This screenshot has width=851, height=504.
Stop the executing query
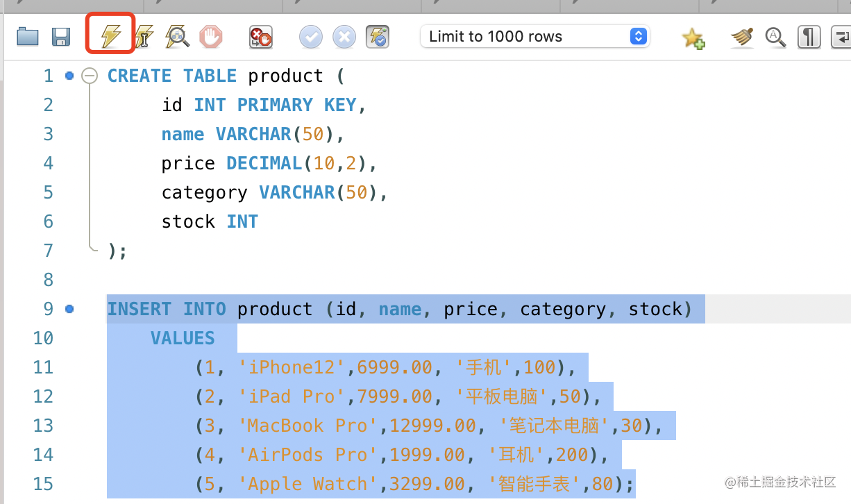tap(211, 37)
